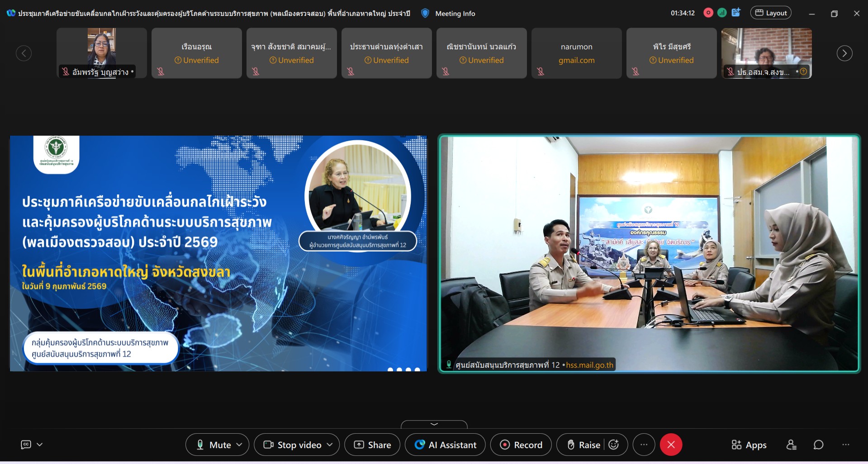Click the Share button

pyautogui.click(x=372, y=445)
